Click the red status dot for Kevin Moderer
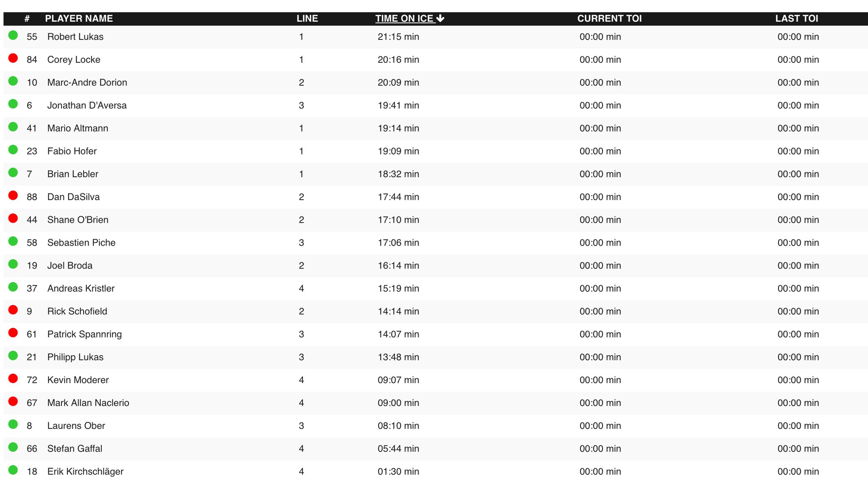Viewport: 868px width, 492px height. pyautogui.click(x=13, y=379)
